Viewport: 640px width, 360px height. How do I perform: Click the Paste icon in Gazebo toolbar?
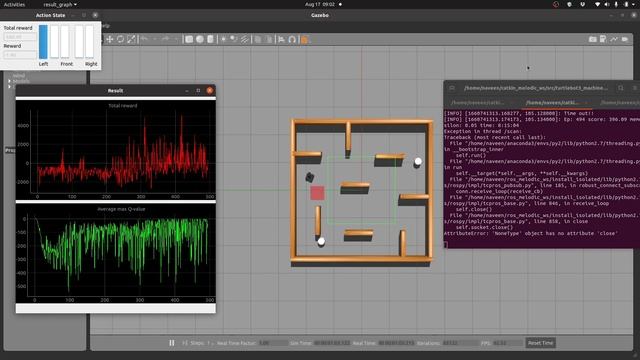269,39
